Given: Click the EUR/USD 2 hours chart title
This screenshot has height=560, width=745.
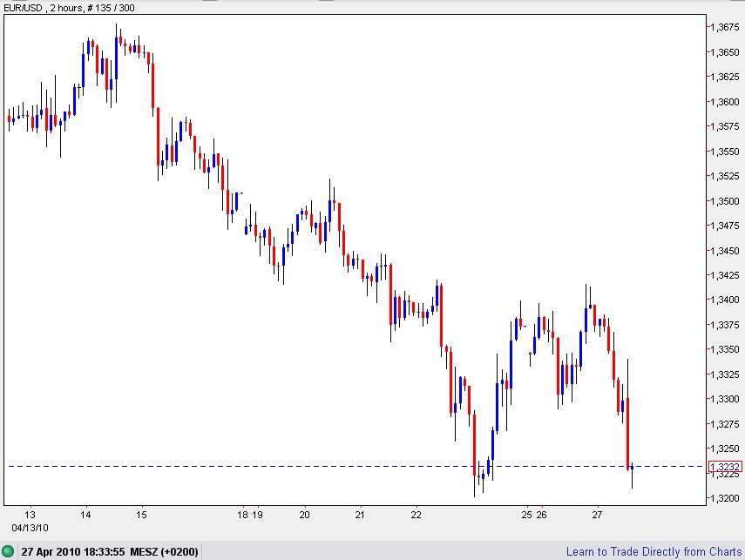Looking at the screenshot, I should coord(69,8).
